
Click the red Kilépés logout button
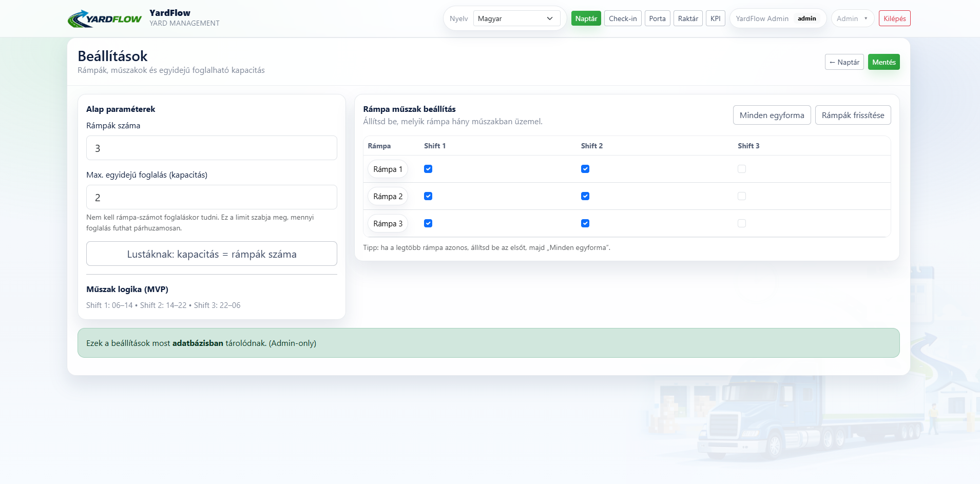pyautogui.click(x=894, y=18)
